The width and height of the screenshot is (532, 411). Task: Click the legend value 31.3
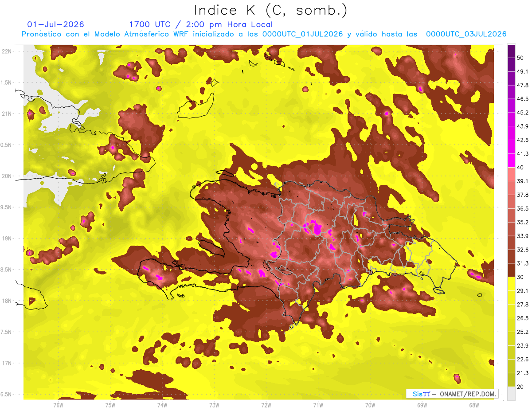point(523,263)
